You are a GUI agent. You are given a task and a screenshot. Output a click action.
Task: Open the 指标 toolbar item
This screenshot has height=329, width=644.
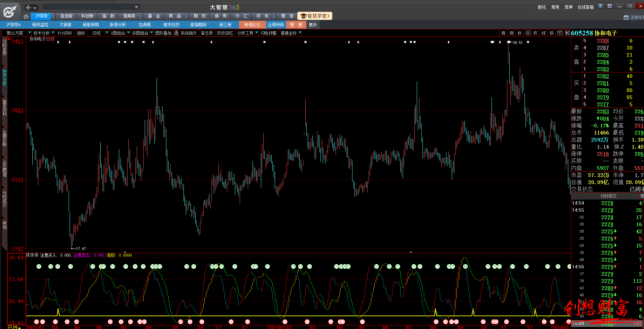tap(81, 33)
